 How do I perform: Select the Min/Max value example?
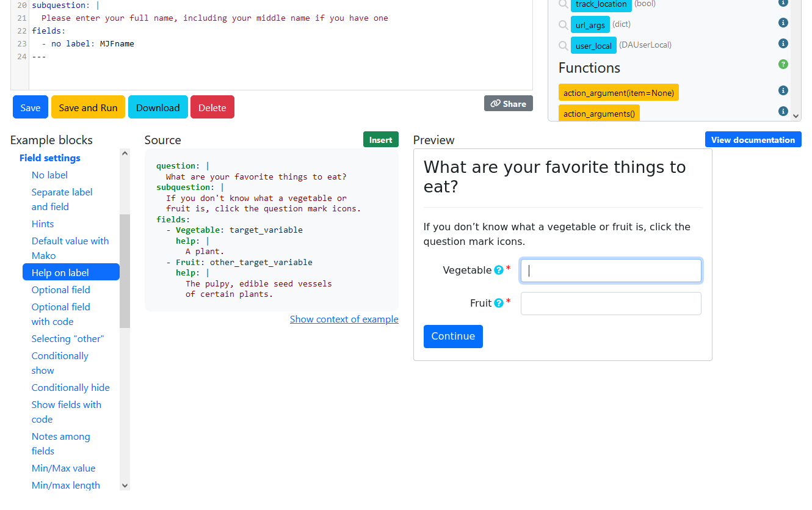[x=63, y=468]
